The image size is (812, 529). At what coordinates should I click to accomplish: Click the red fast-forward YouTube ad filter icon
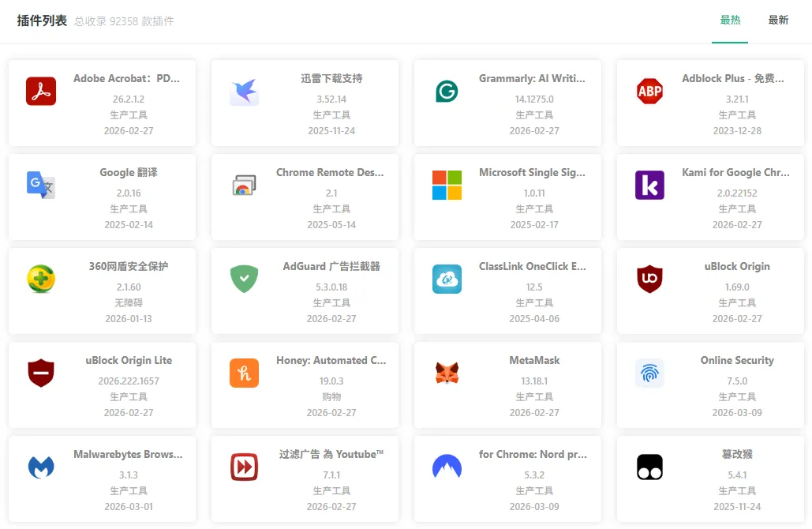pyautogui.click(x=244, y=467)
